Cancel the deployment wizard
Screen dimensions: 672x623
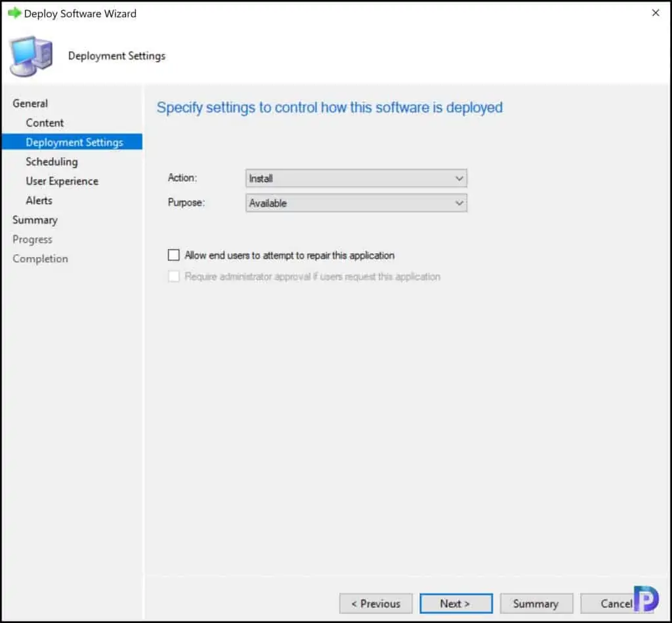[616, 603]
